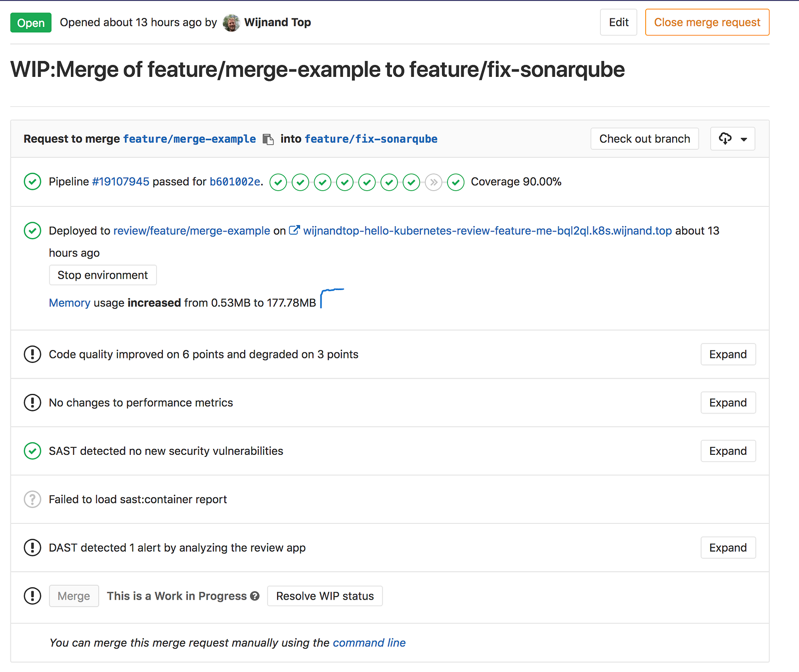This screenshot has width=799, height=672.
Task: Click last pipeline stage passed icon
Action: (x=455, y=182)
